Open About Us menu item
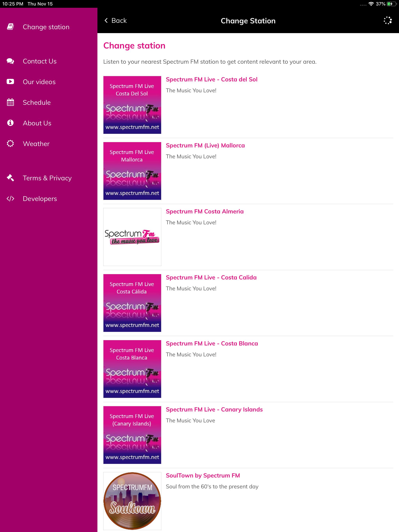 [x=49, y=123]
